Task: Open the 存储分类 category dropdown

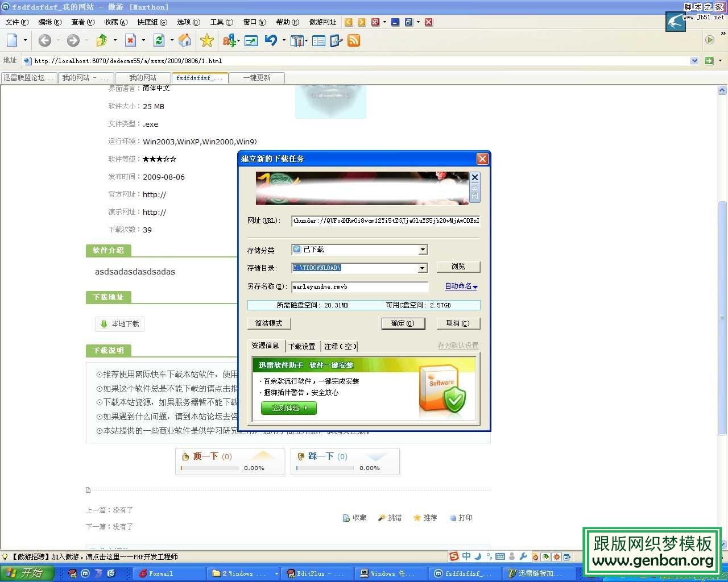Action: click(422, 249)
